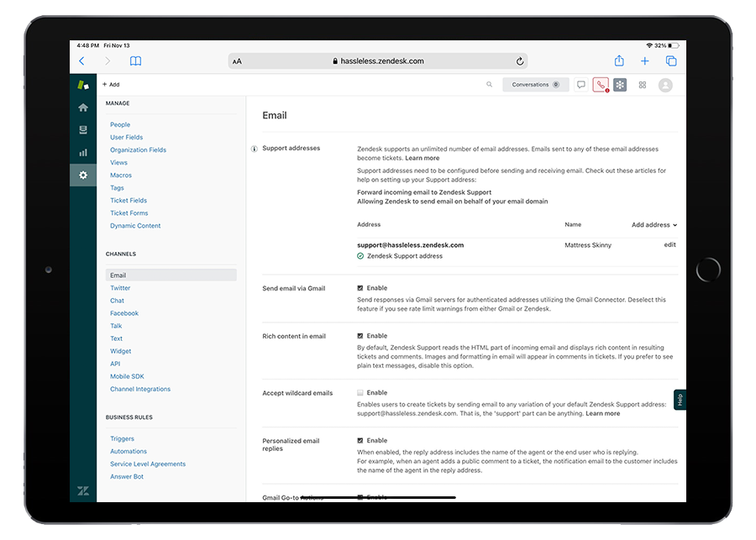Open Safari bookmarks book icon
This screenshot has width=756, height=540.
point(135,61)
